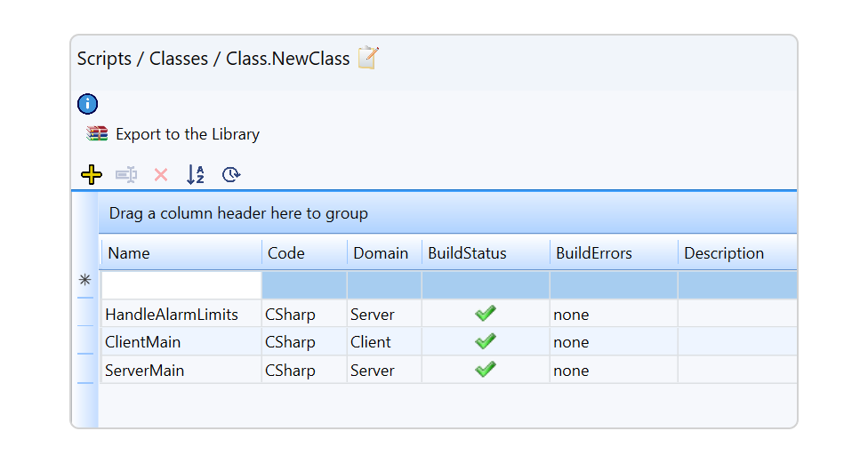This screenshot has width=868, height=463.
Task: Click the A-Z sort icon
Action: coord(196,175)
